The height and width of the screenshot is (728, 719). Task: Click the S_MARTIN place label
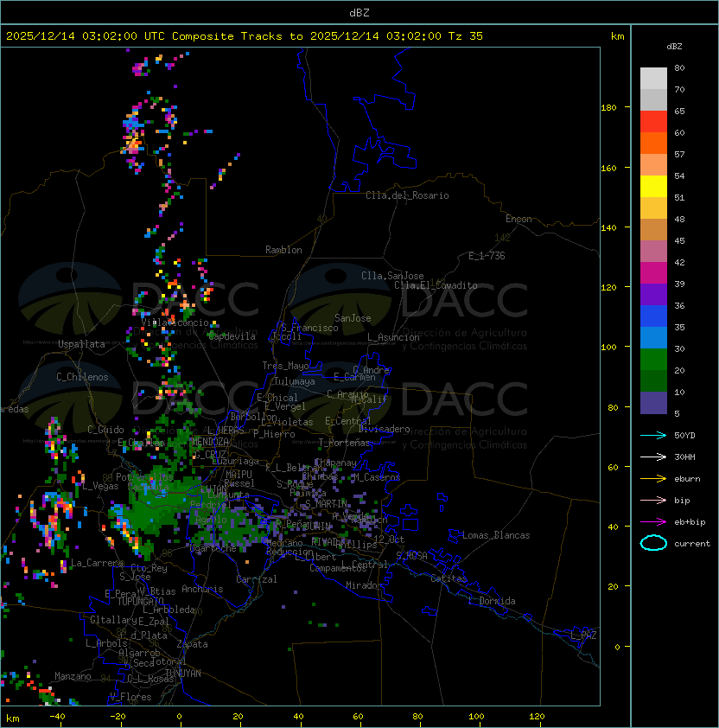pos(326,504)
